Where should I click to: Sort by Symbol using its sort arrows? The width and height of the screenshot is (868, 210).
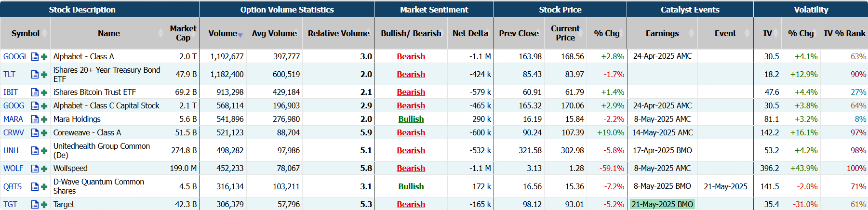click(45, 33)
